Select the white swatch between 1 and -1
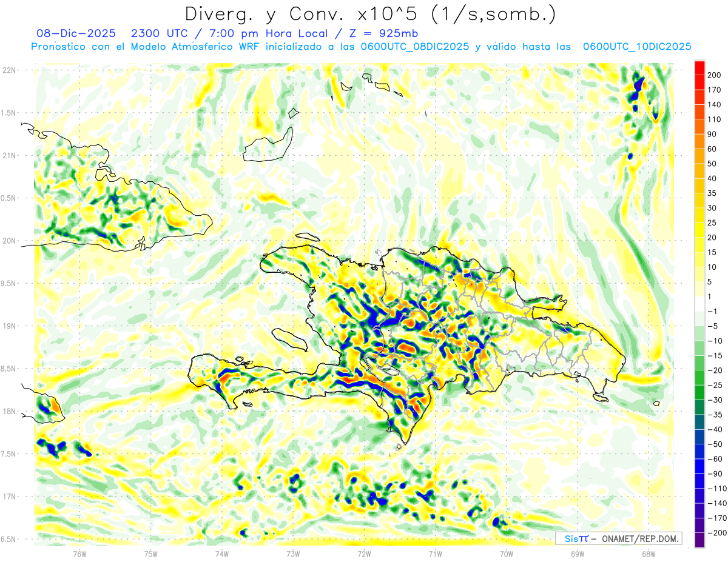This screenshot has width=728, height=562. [x=699, y=304]
